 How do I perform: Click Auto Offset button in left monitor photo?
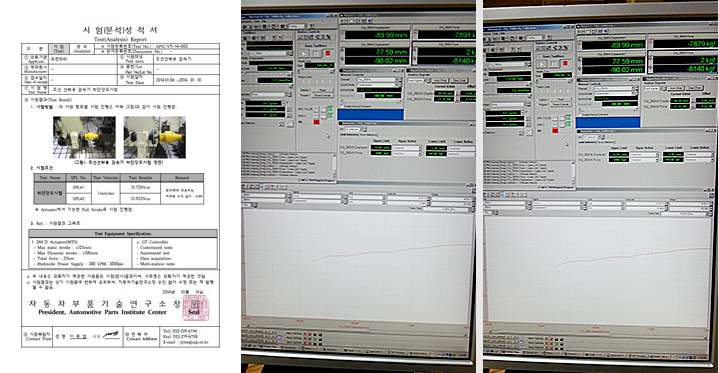click(440, 81)
